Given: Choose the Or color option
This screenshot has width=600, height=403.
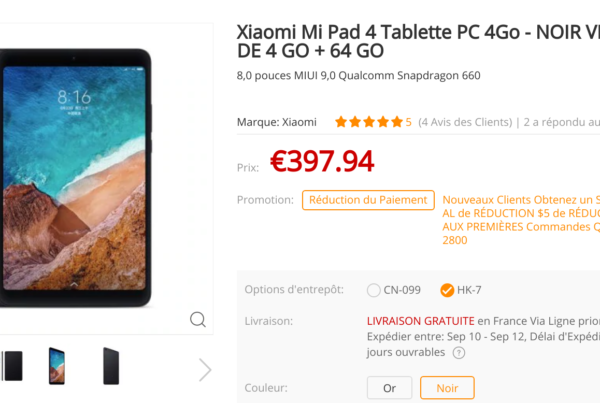Looking at the screenshot, I should tap(390, 388).
